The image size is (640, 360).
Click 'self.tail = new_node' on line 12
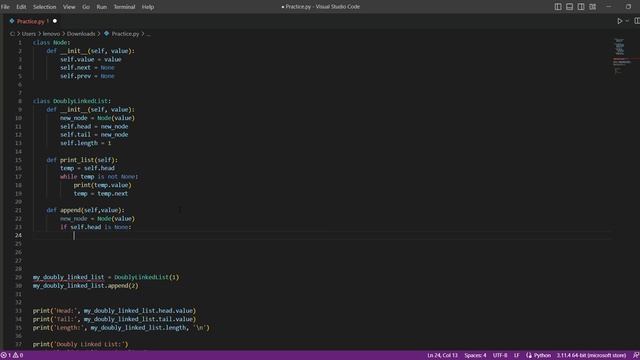click(x=94, y=135)
